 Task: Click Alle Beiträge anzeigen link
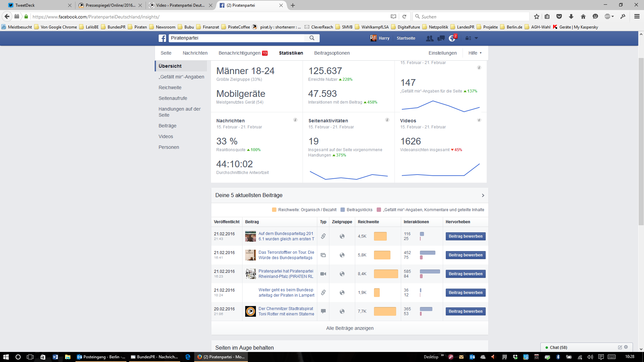[350, 328]
